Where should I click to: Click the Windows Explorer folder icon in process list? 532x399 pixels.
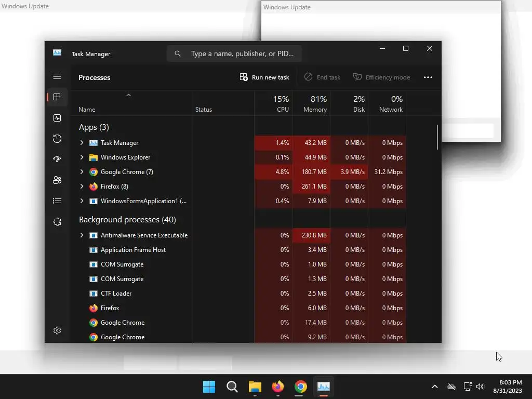pos(94,157)
